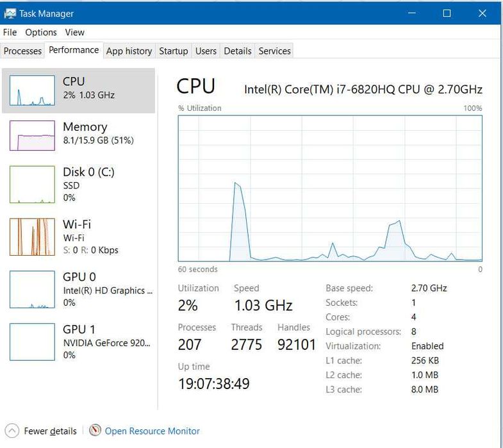Viewport: 503px width, 448px height.
Task: Open the Users tab
Action: point(206,51)
